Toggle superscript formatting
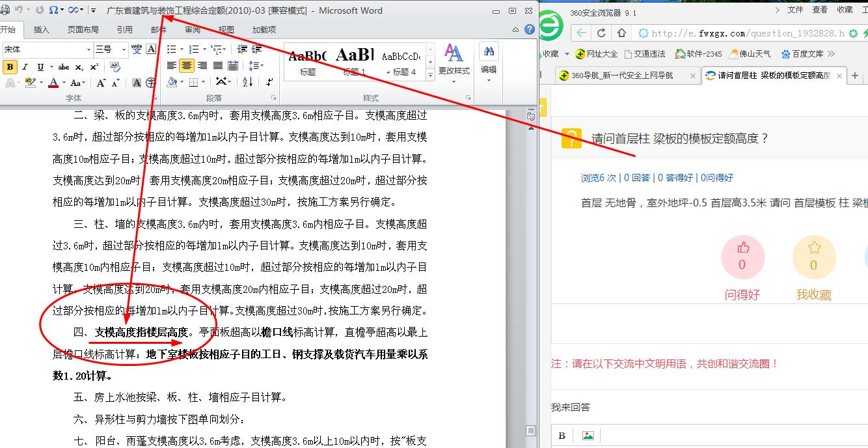868x448 pixels. point(94,67)
